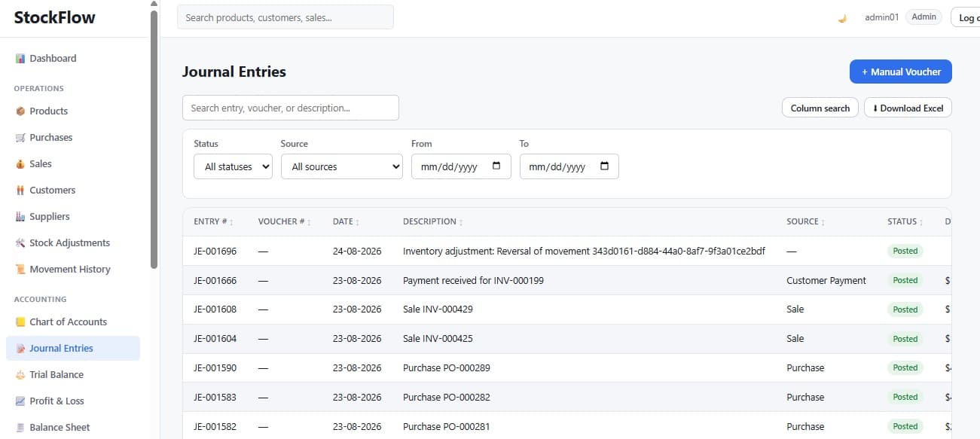
Task: Sort by the Voucher # column arrows
Action: (x=310, y=222)
